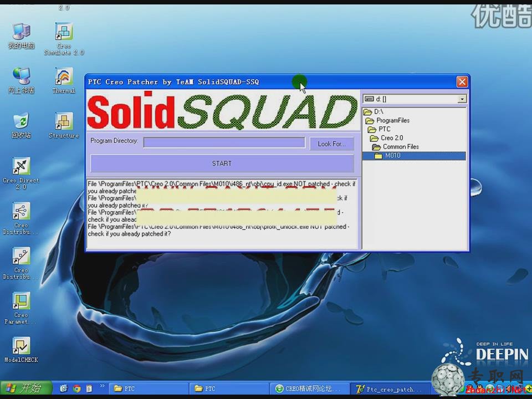532x399 pixels.
Task: Click the START button in the patcher
Action: (x=222, y=163)
